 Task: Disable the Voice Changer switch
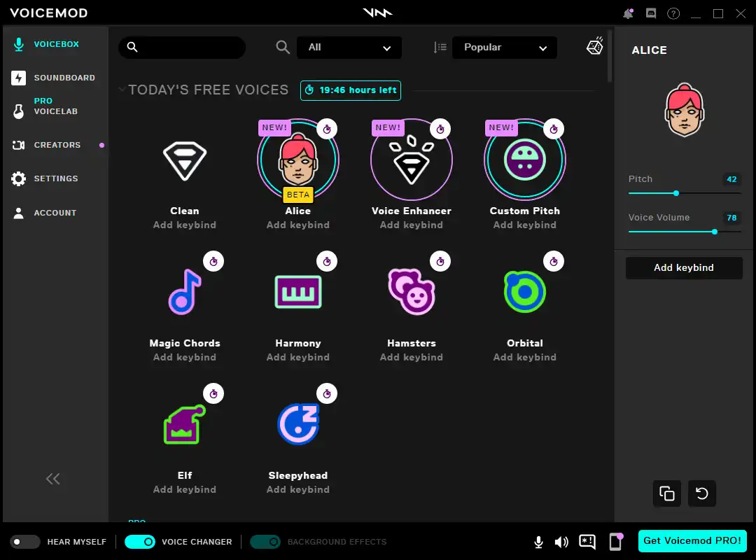[140, 542]
